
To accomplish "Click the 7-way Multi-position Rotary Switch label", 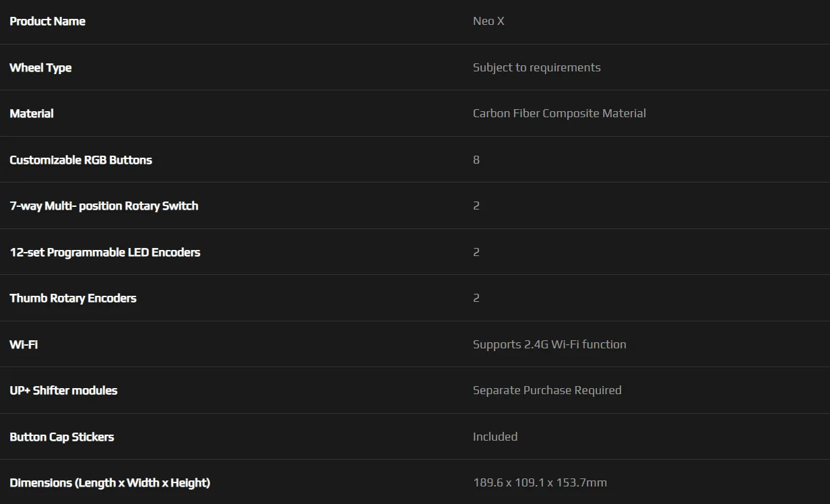I will (104, 206).
